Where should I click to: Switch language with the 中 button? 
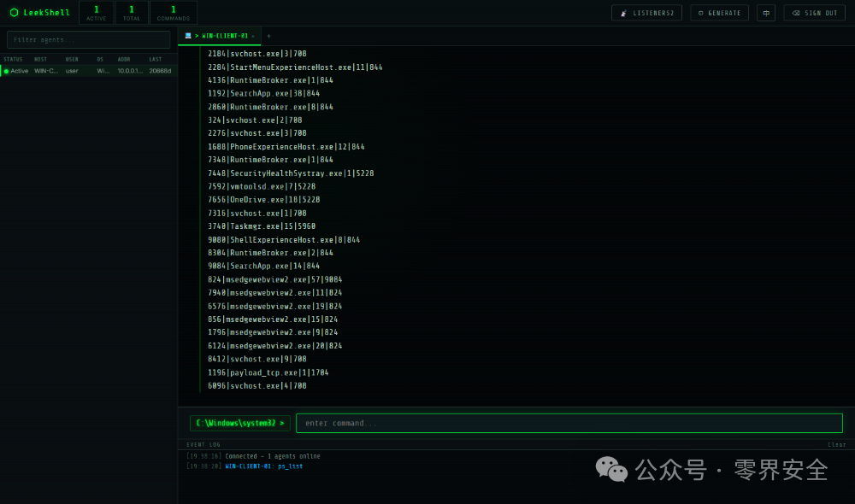765,13
